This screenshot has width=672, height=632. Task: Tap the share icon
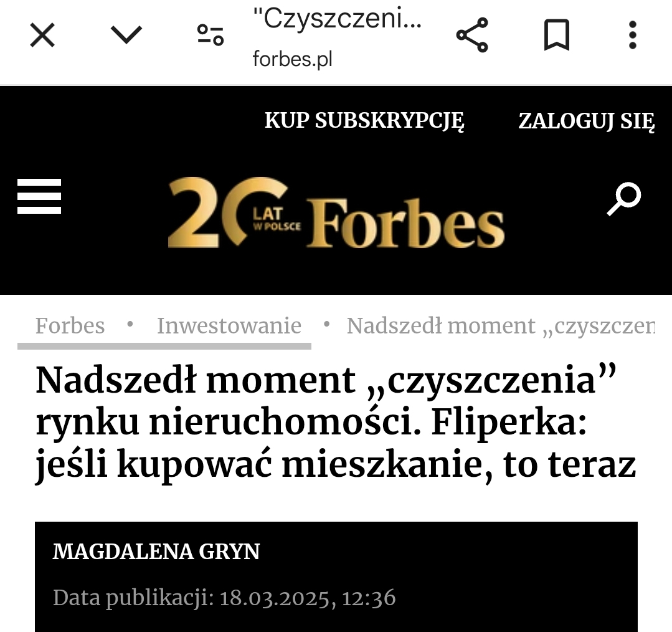(472, 35)
